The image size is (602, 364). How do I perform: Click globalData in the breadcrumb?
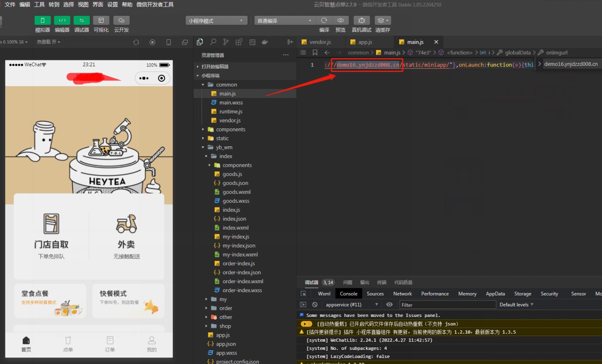pyautogui.click(x=518, y=53)
